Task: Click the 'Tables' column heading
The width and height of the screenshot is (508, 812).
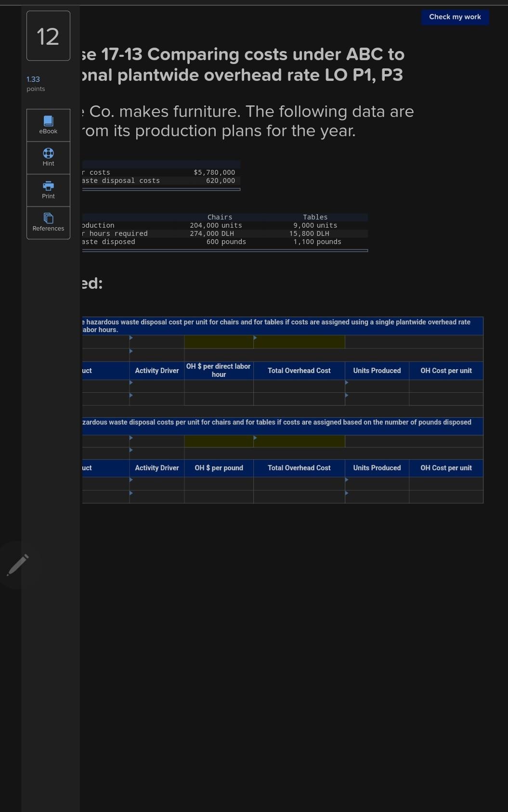Action: pos(315,217)
